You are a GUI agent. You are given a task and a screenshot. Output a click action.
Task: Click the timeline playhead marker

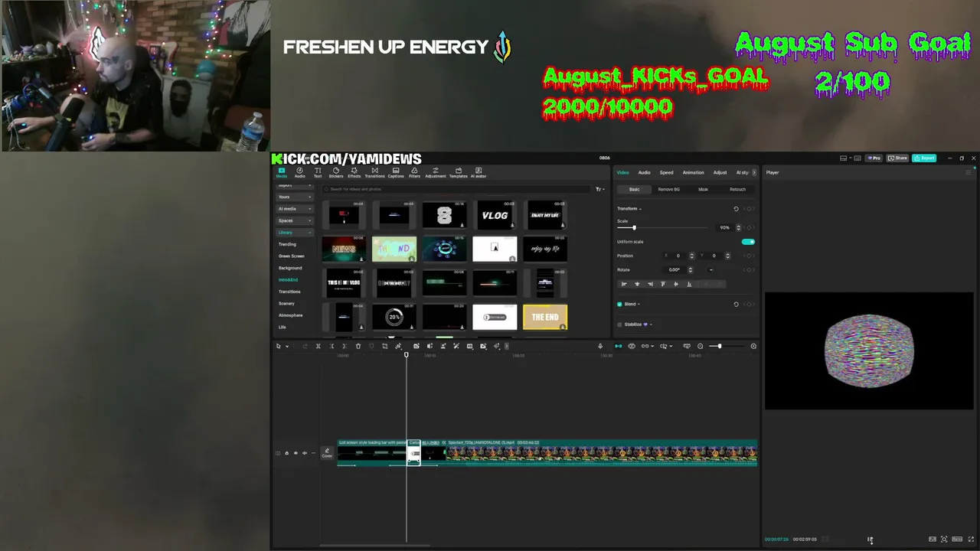tap(407, 355)
